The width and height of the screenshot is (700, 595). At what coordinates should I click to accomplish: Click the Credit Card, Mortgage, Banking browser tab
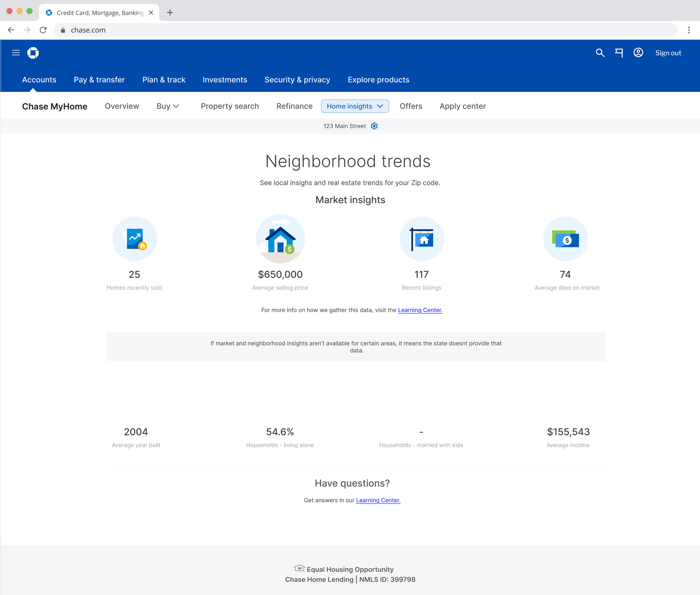pos(99,13)
